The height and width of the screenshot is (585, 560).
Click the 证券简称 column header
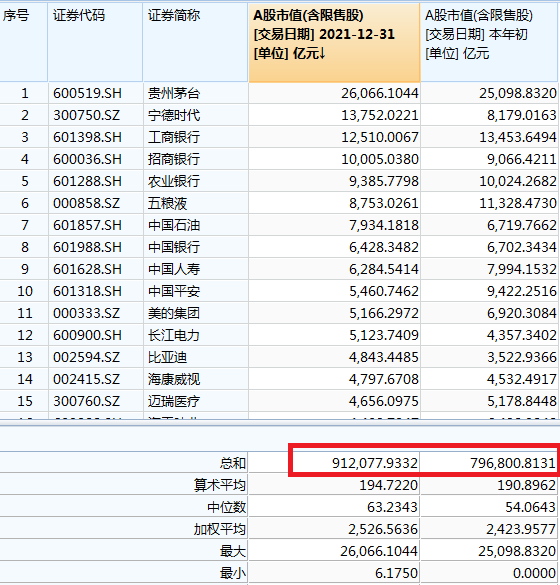coord(195,42)
